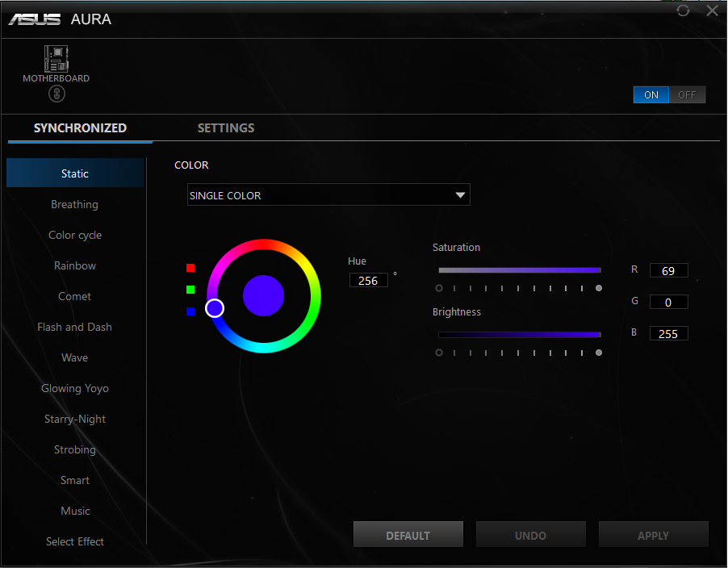Choose the Select Effect option

click(x=75, y=541)
